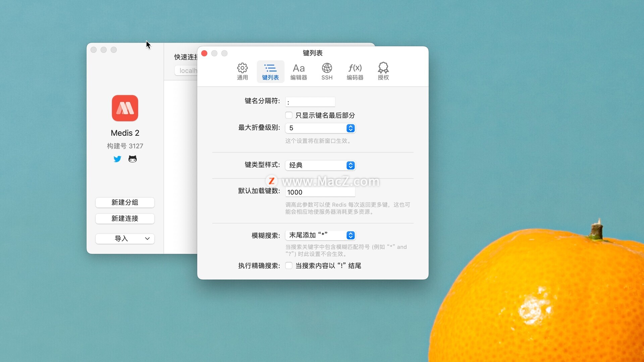644x362 pixels.
Task: Click the 这个设置将在新窗口生效 hint text
Action: coord(319,141)
